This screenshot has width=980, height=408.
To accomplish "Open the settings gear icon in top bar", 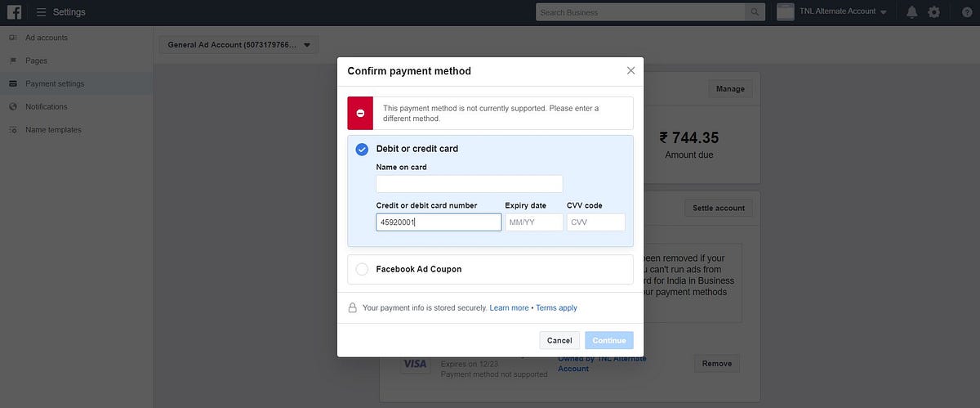I will (934, 12).
